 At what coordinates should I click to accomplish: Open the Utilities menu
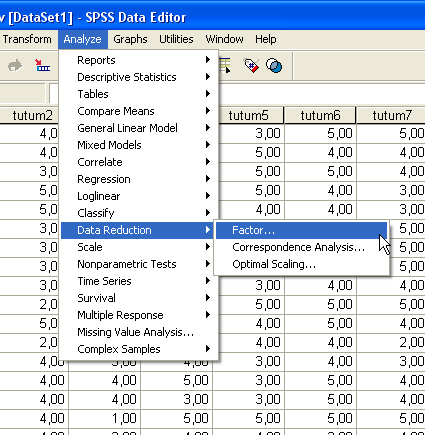(x=176, y=39)
